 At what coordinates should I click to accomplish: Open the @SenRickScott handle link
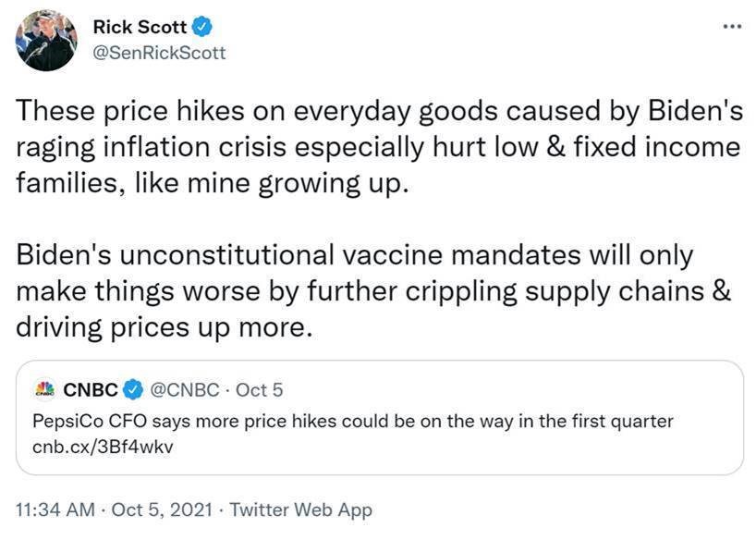pyautogui.click(x=159, y=53)
